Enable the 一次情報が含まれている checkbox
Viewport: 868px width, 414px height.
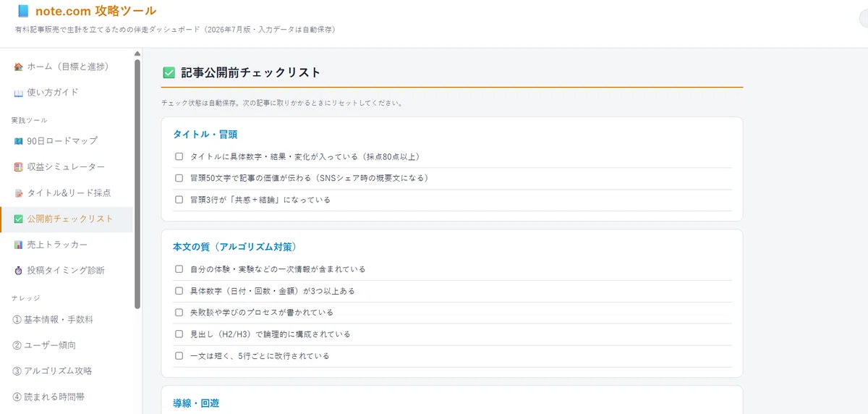[179, 269]
